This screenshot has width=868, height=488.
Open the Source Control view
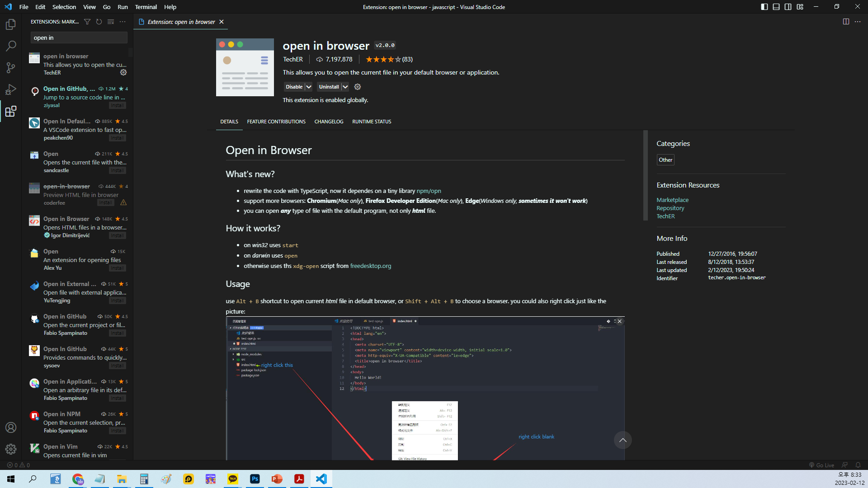click(x=11, y=68)
